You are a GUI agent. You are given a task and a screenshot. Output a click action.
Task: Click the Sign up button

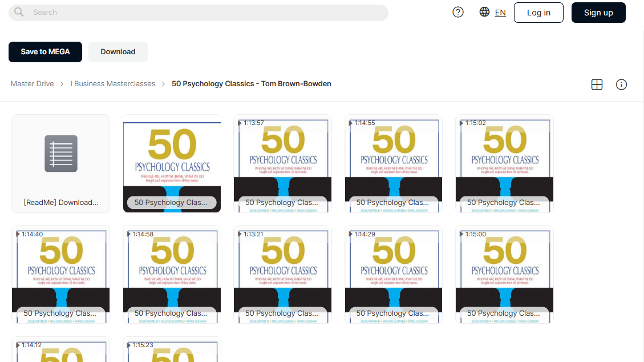pos(598,13)
